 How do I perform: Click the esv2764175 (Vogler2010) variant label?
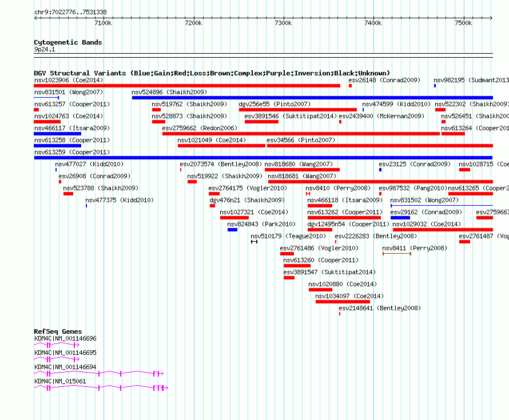(x=248, y=188)
